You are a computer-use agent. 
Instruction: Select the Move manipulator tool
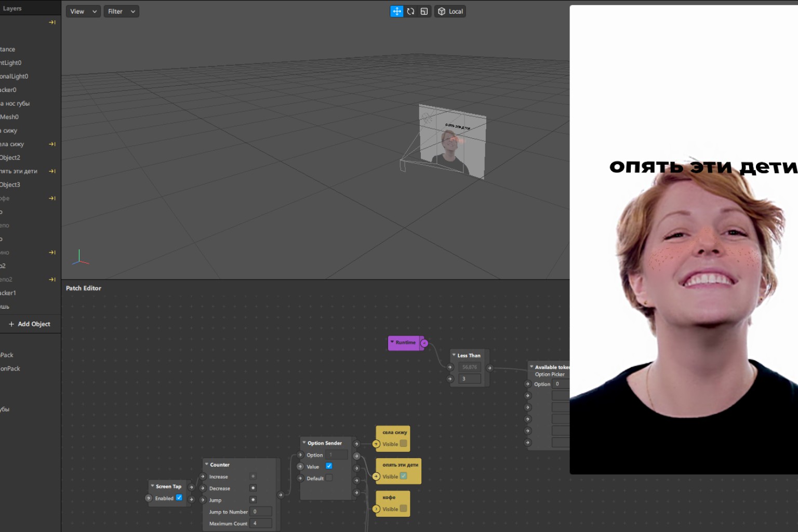point(396,11)
